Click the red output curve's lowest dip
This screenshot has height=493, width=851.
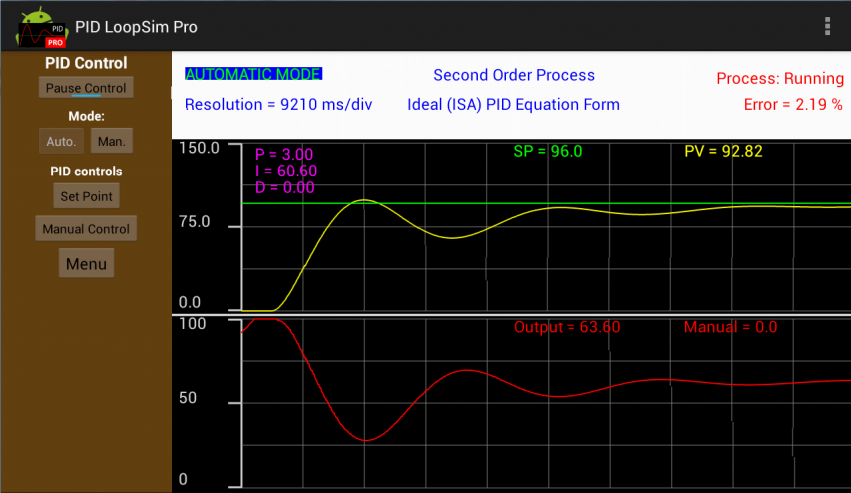coord(366,440)
